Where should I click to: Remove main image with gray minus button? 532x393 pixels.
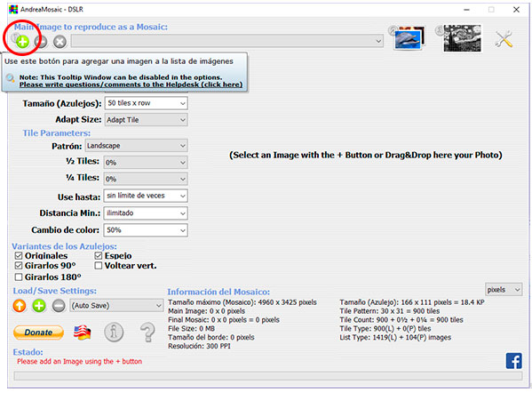point(41,42)
